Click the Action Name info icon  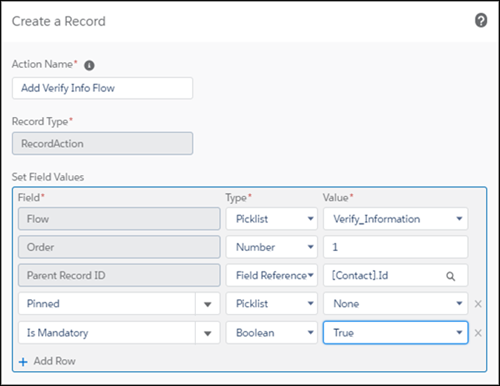(89, 65)
